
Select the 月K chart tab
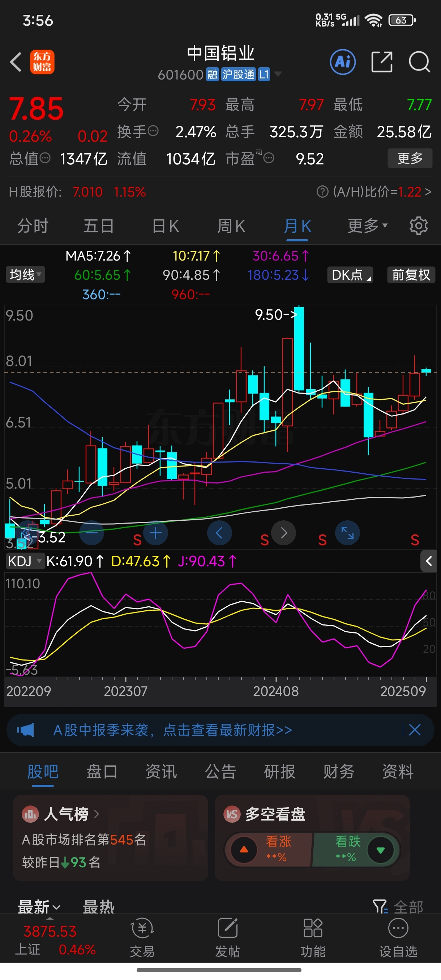tap(297, 226)
